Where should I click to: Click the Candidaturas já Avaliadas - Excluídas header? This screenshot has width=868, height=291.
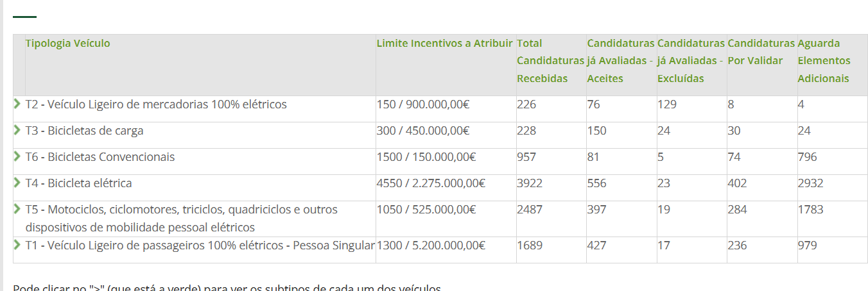point(691,61)
